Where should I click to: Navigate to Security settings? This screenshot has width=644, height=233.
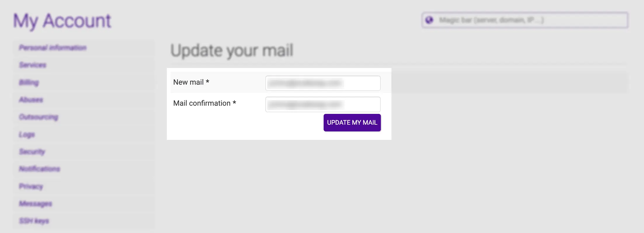pos(32,152)
